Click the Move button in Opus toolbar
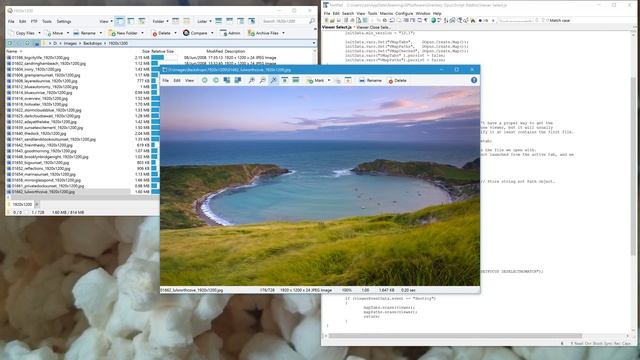The image size is (640, 360). point(54,33)
